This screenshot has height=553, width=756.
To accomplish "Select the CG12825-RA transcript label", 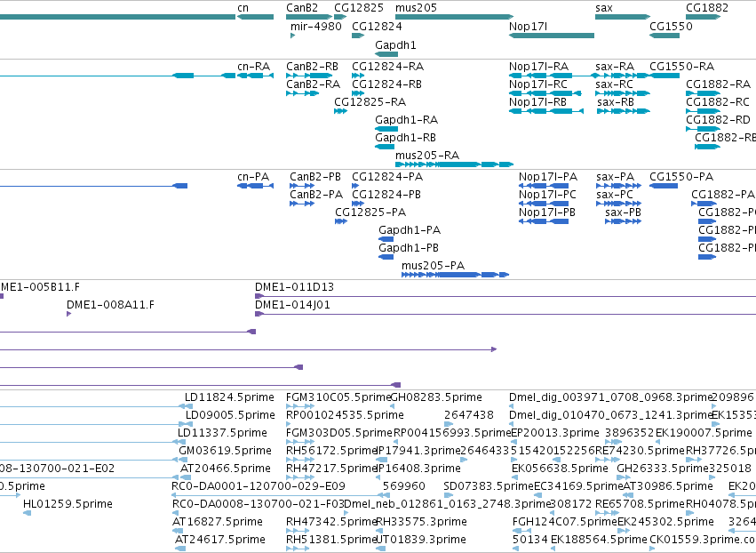I will pos(370,102).
